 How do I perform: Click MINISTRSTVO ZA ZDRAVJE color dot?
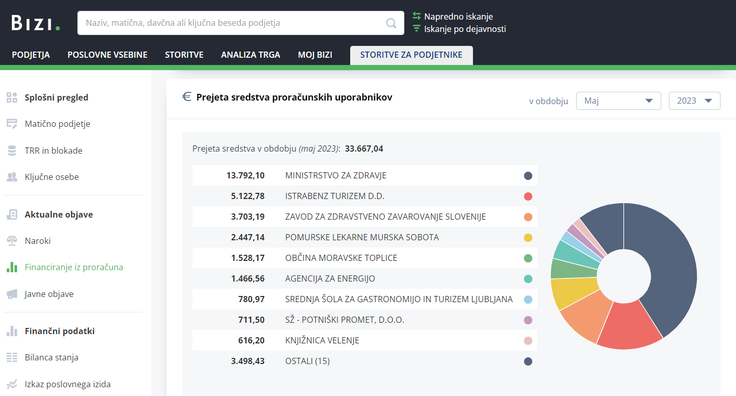528,175
